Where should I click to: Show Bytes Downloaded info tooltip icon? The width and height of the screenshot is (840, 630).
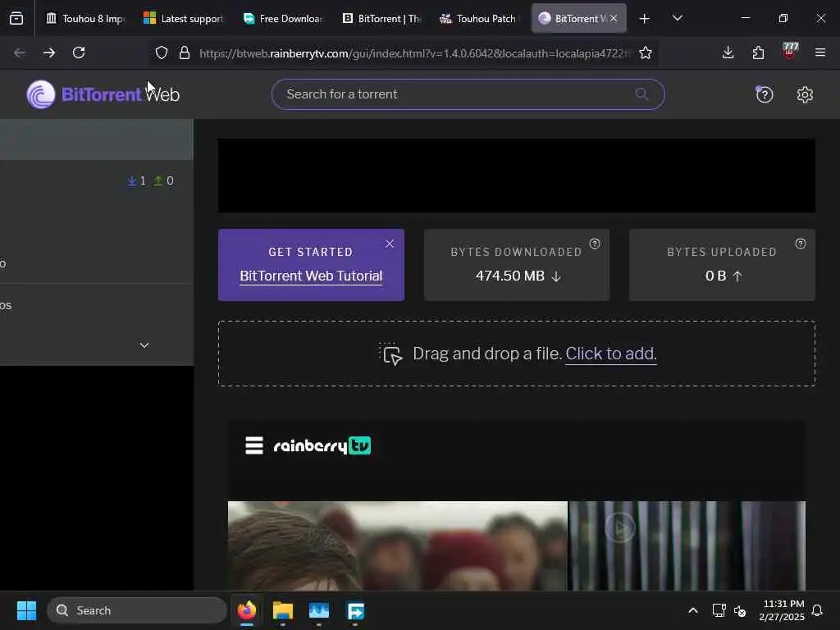595,244
